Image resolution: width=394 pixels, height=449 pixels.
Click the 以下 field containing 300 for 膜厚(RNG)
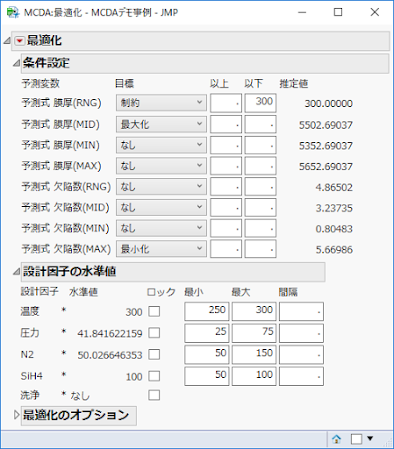[260, 103]
